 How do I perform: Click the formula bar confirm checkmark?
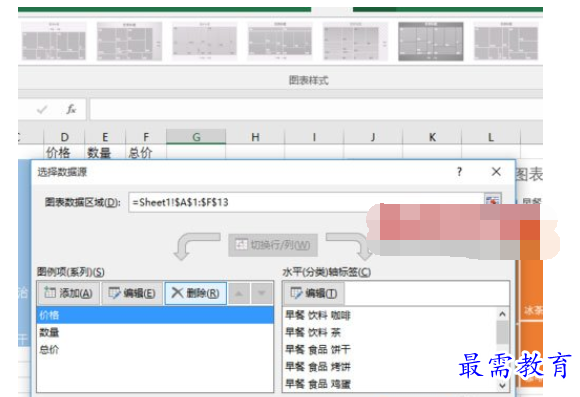coord(42,110)
